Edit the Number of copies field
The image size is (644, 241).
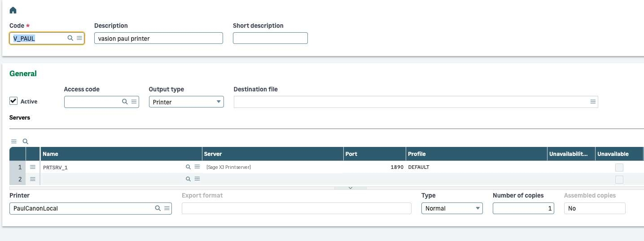click(x=523, y=208)
